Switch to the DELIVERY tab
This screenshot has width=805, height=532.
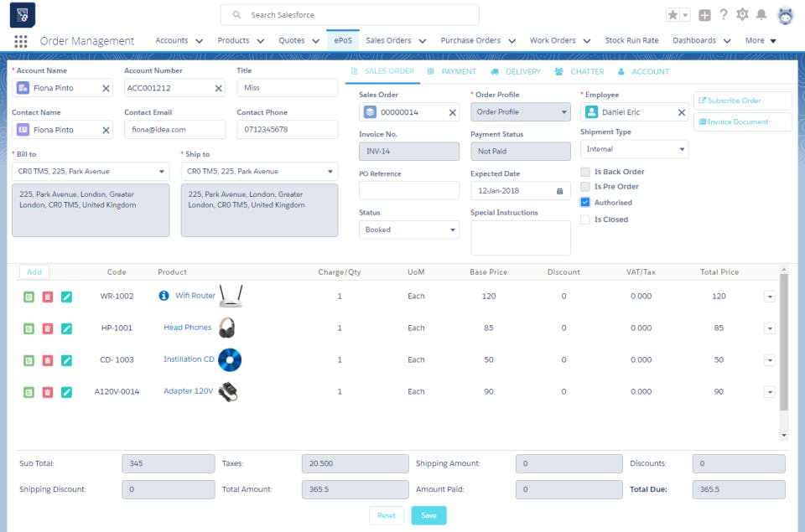point(516,72)
